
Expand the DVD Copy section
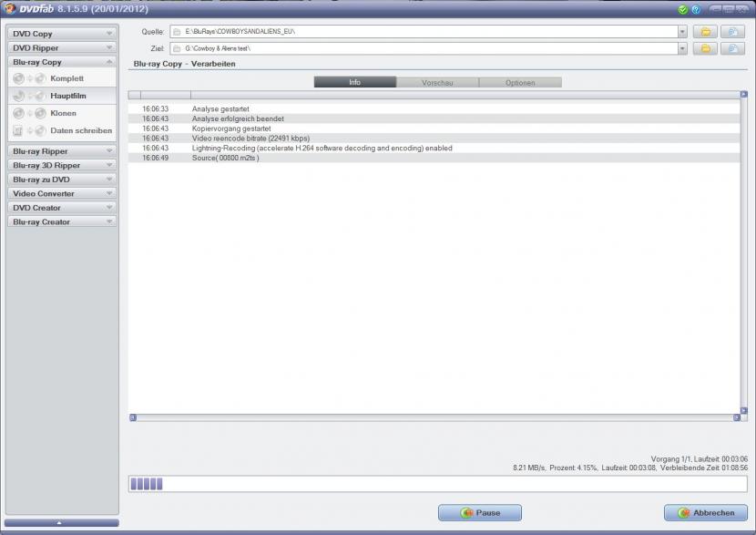[62, 34]
